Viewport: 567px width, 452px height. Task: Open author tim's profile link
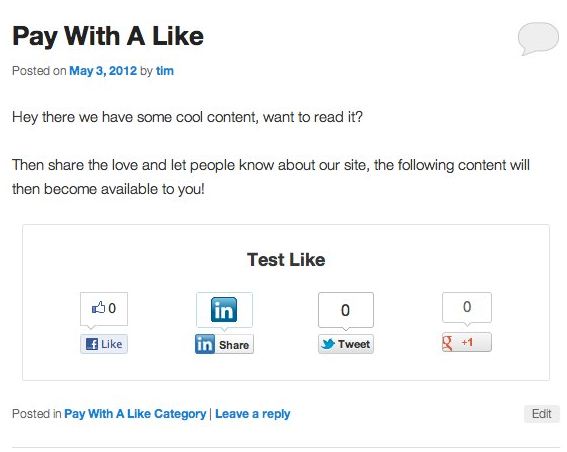(x=165, y=71)
